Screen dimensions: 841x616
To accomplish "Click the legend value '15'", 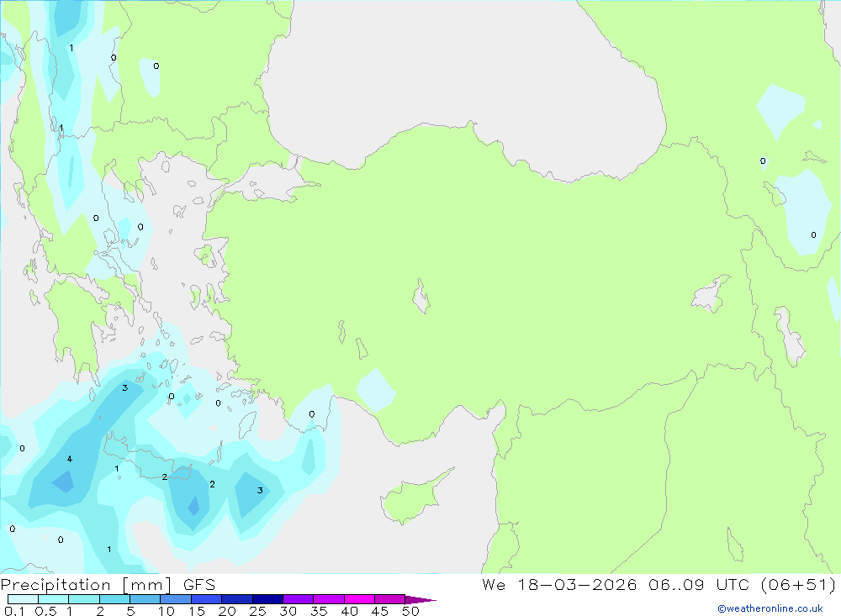I will pyautogui.click(x=196, y=611).
